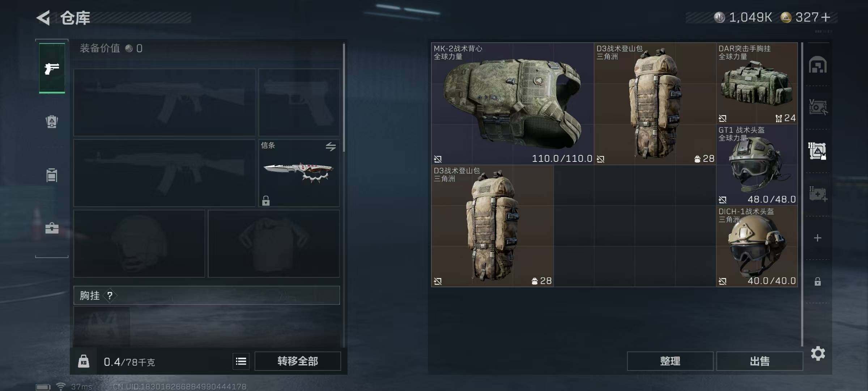868x391 pixels.
Task: Open stash settings gear icon
Action: [818, 353]
